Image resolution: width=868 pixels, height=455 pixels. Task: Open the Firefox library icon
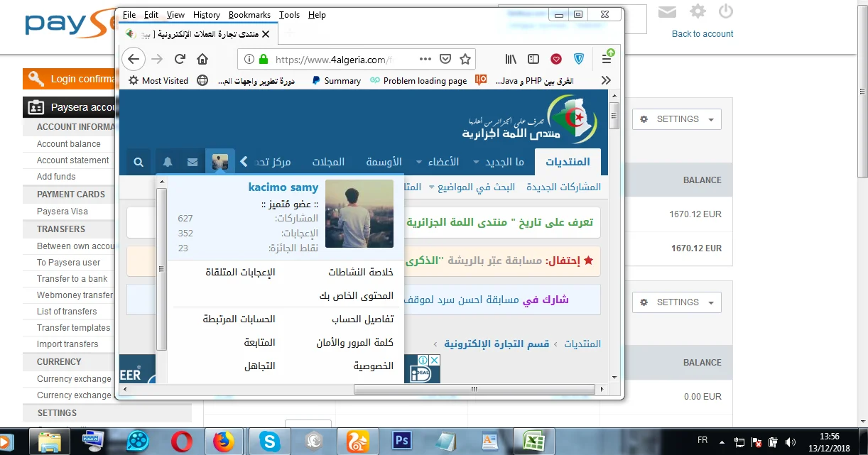(x=511, y=59)
